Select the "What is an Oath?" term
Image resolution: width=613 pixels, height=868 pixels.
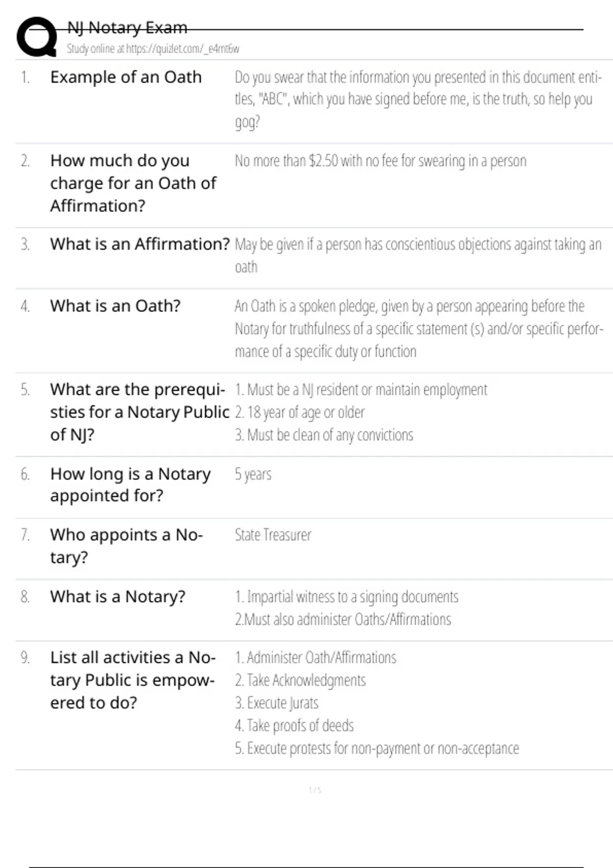115,306
